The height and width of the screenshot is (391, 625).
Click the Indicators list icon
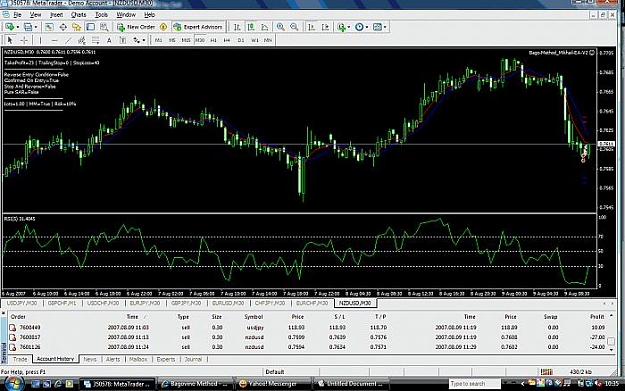coord(341,27)
